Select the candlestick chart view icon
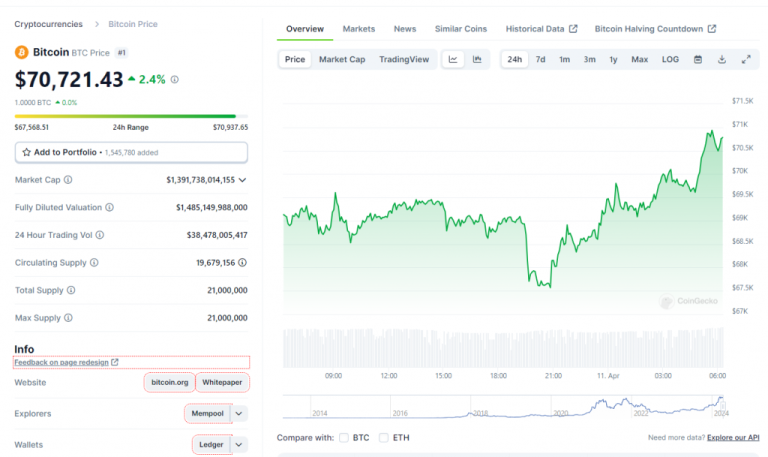This screenshot has width=768, height=457. point(477,59)
